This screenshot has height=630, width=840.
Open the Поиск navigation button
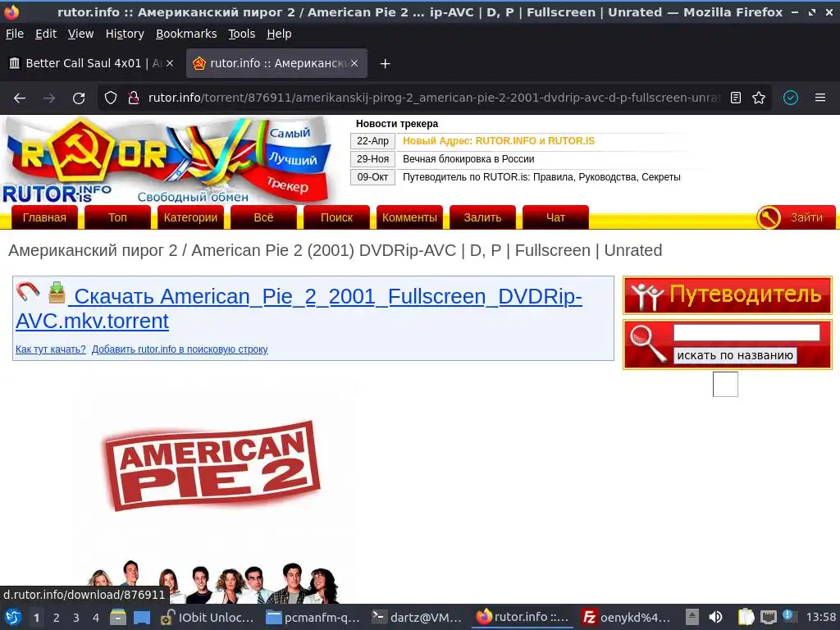click(x=336, y=217)
